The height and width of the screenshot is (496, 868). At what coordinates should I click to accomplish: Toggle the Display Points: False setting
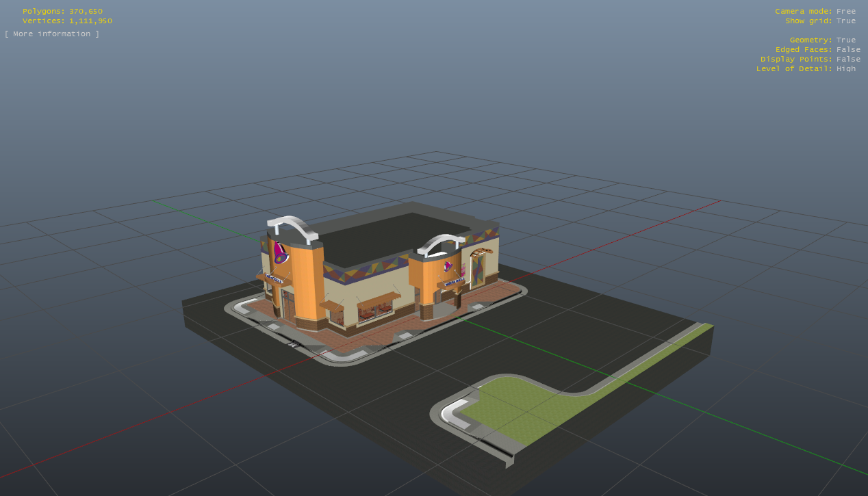810,59
